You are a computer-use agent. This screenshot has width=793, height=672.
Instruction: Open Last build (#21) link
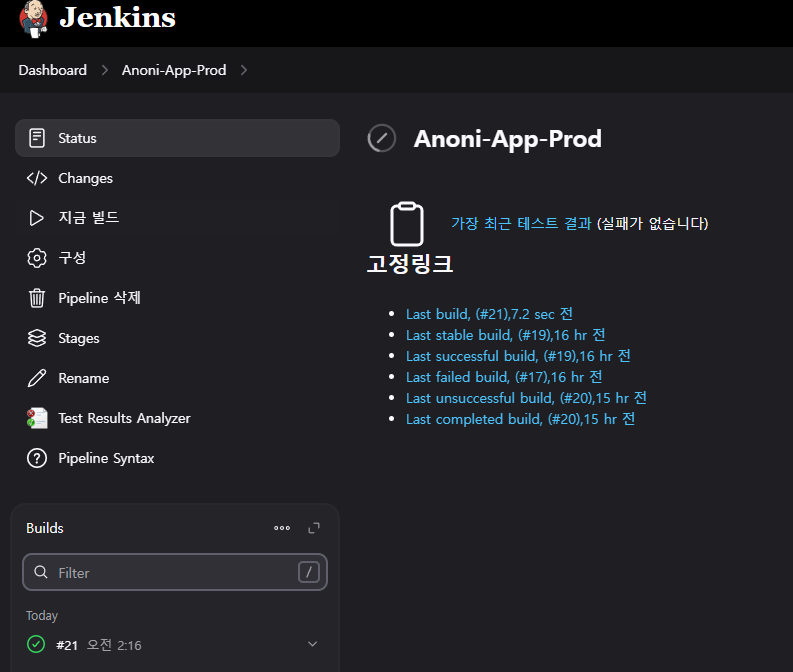[489, 314]
